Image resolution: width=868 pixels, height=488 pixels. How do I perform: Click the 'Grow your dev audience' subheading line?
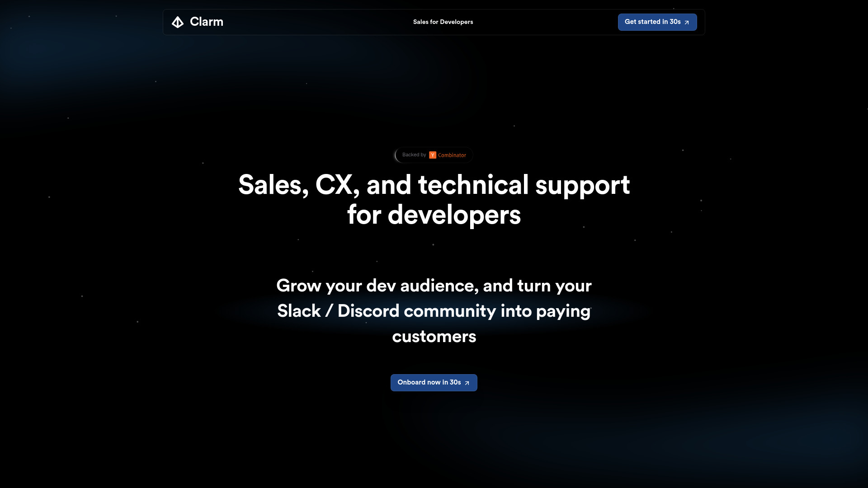coord(434,286)
